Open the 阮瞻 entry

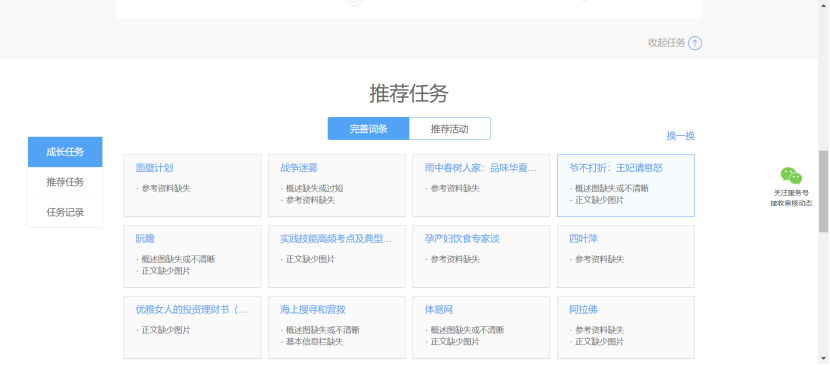[145, 239]
